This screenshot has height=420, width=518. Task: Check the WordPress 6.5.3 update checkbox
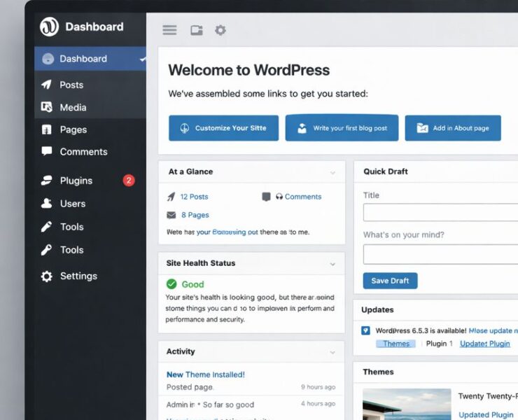tap(365, 330)
